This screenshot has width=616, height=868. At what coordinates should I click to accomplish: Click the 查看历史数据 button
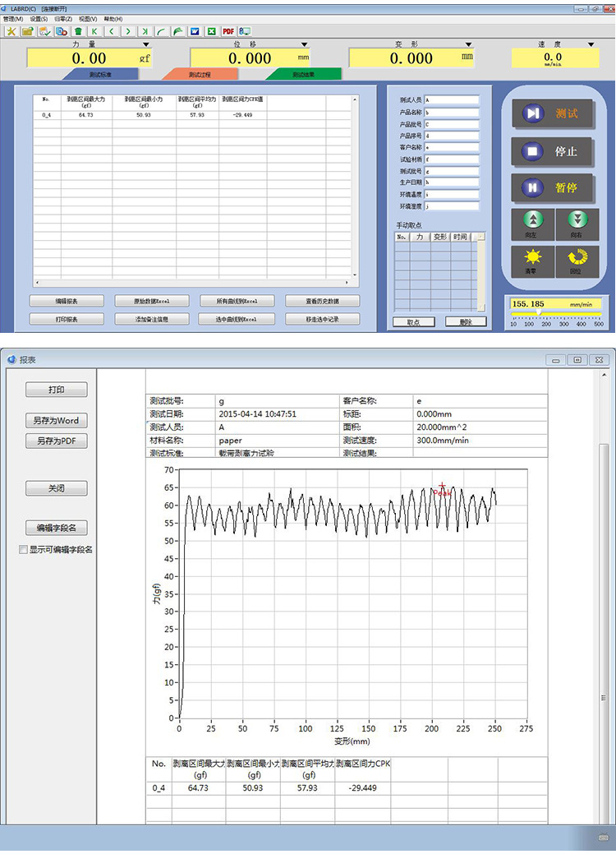(311, 301)
